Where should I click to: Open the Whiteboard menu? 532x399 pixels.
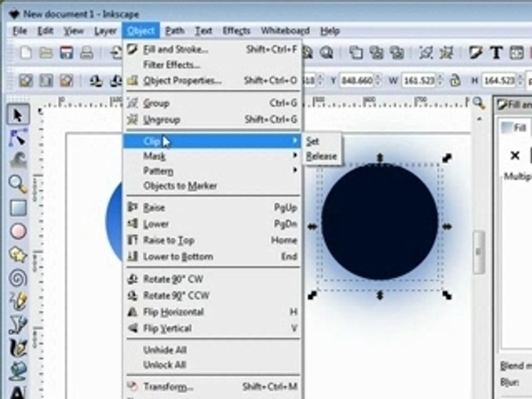[285, 31]
